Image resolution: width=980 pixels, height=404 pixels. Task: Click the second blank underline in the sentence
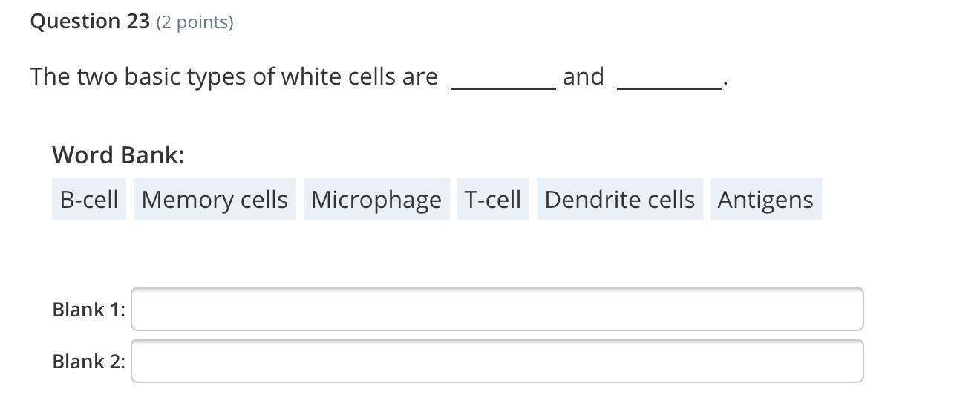(670, 86)
